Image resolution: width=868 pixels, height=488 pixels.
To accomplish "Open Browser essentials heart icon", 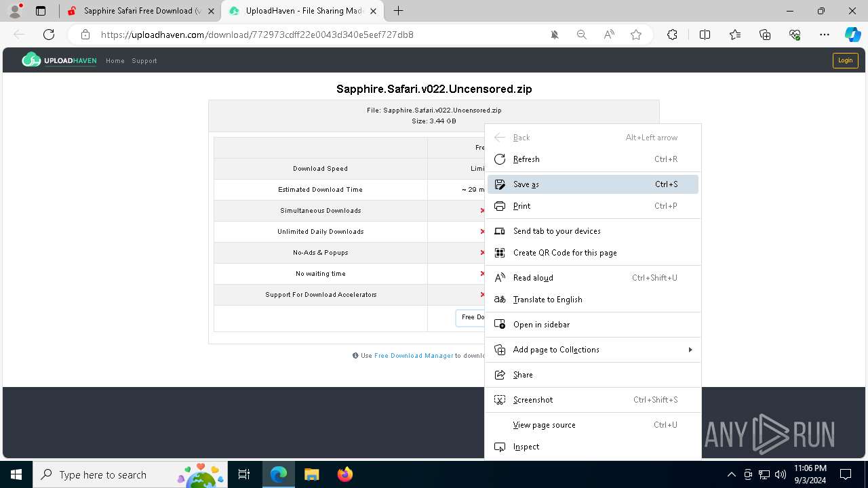I will [x=795, y=35].
